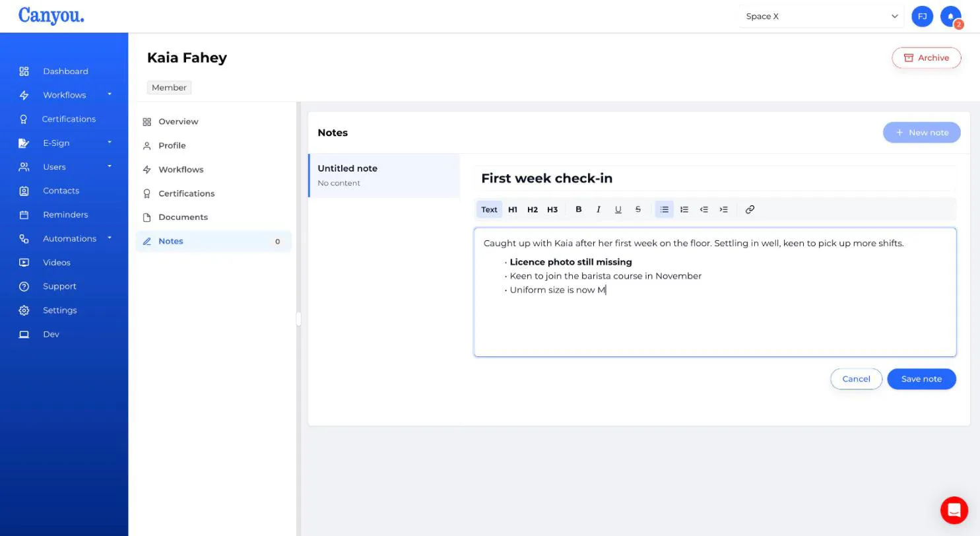The width and height of the screenshot is (980, 536).
Task: Open Reminders in the sidebar
Action: pos(64,215)
